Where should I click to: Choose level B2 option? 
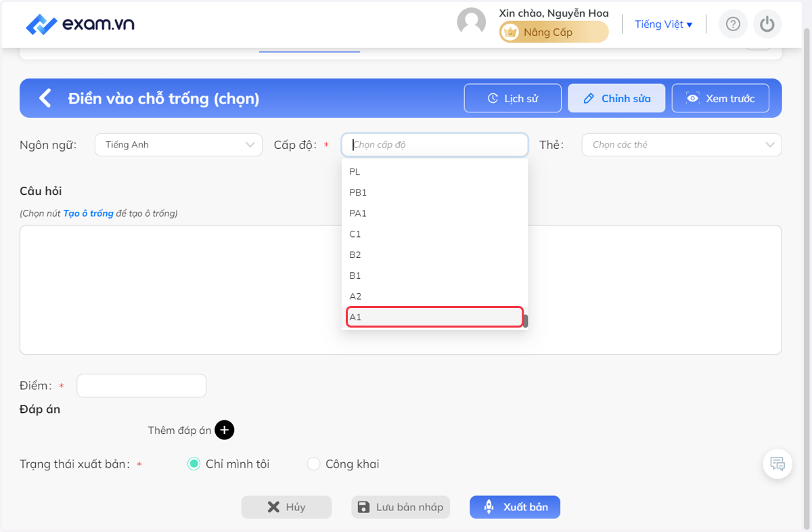433,255
